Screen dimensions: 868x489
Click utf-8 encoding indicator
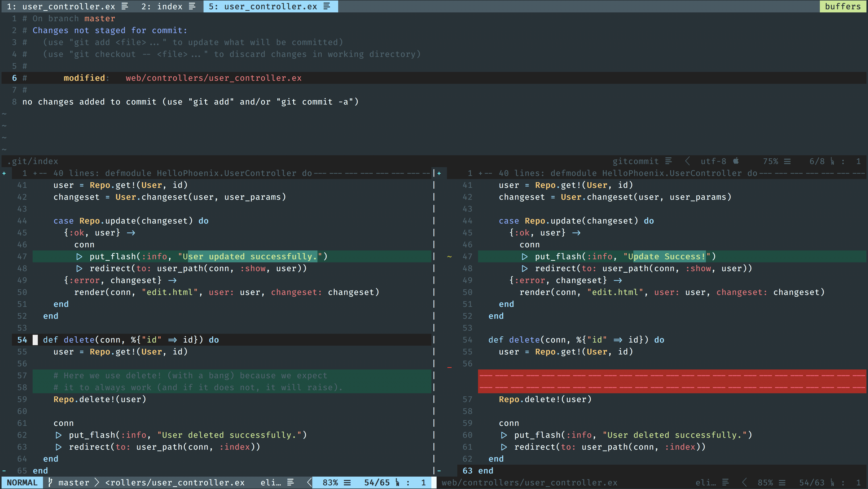713,161
